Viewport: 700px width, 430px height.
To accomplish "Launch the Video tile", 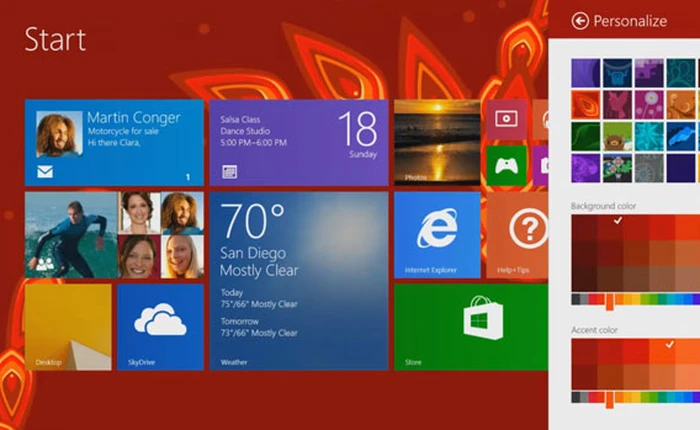I will click(506, 119).
